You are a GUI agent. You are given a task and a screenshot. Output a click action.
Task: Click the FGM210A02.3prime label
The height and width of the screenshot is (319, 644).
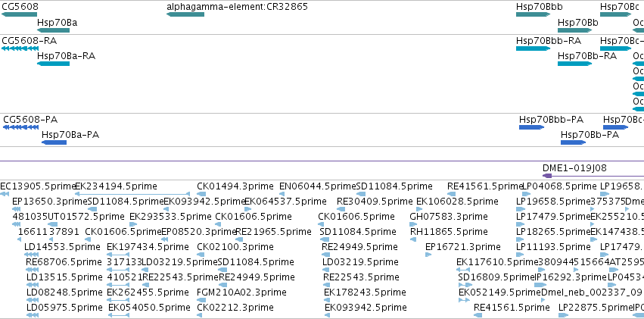(x=241, y=292)
